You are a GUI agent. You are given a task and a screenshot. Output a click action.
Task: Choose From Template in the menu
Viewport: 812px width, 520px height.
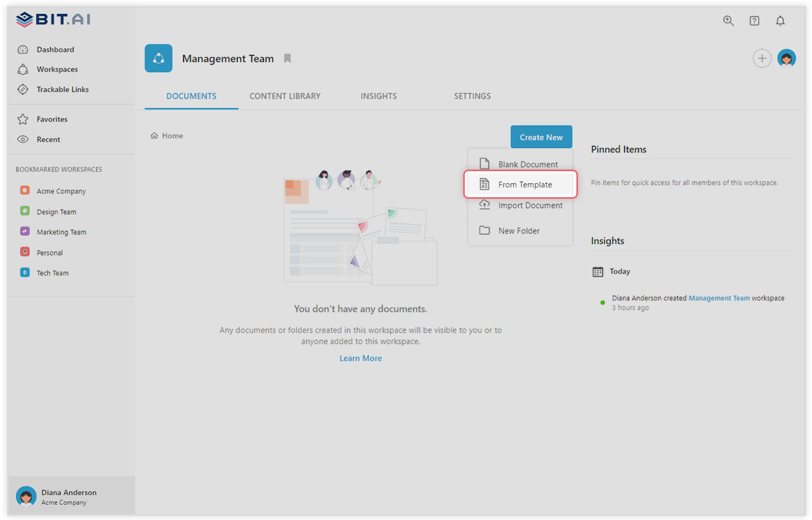pos(520,184)
